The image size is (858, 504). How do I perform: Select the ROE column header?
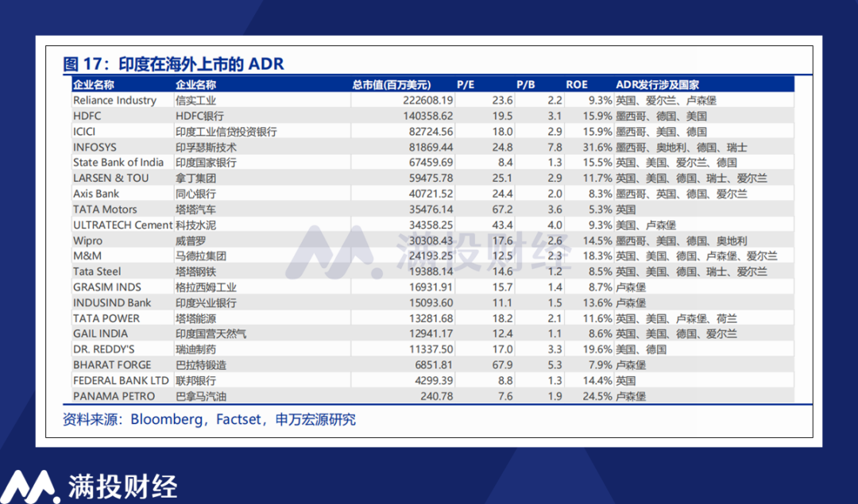click(x=577, y=85)
